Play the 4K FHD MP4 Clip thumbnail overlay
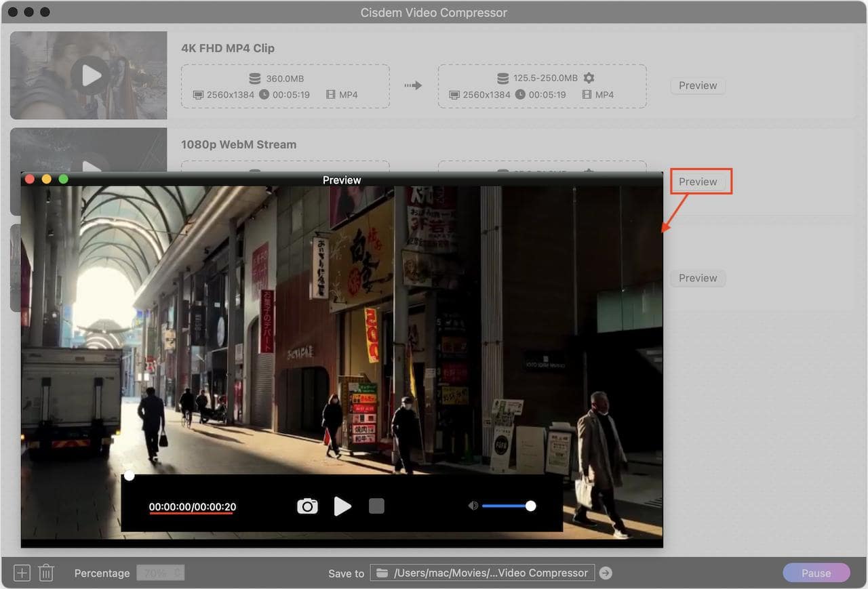 coord(89,75)
